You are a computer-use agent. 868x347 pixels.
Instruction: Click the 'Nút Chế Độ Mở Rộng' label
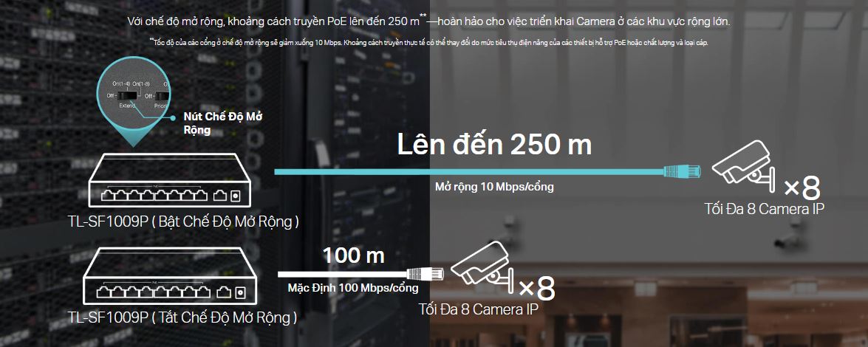pyautogui.click(x=222, y=123)
